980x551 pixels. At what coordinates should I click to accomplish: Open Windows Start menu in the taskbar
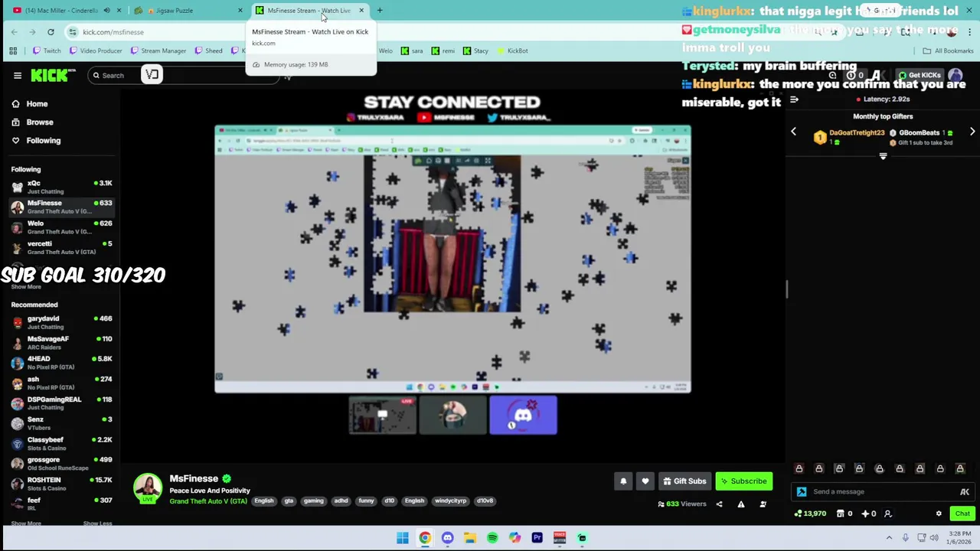click(403, 538)
